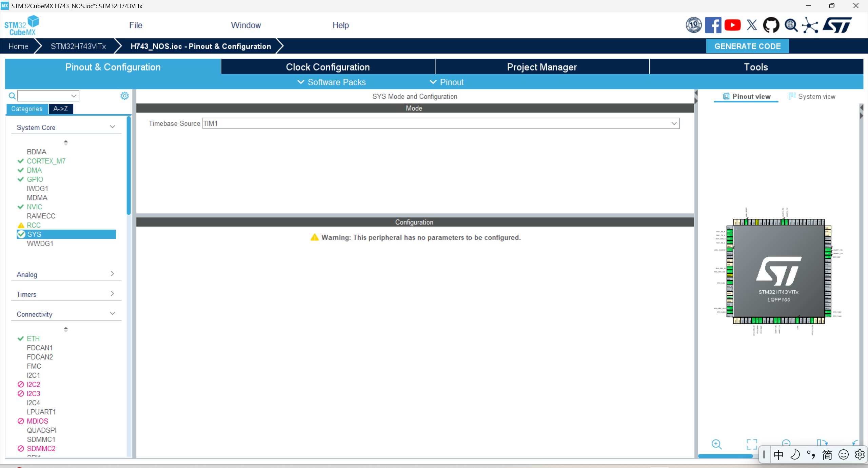Open the Help menu

pyautogui.click(x=340, y=25)
